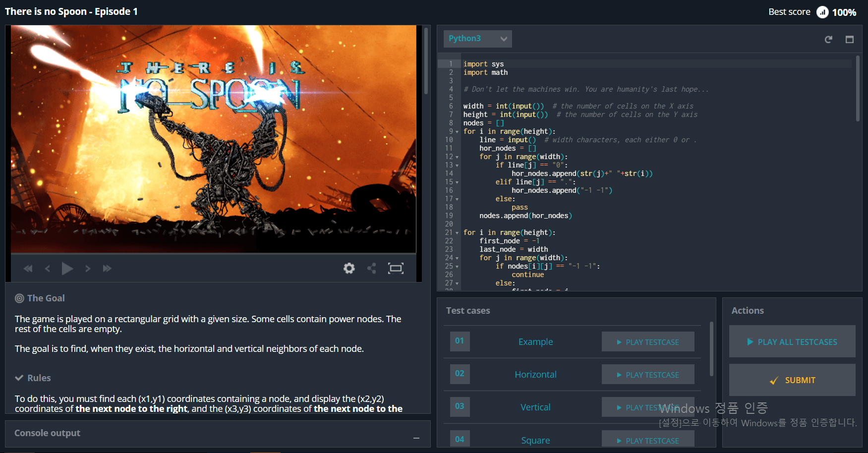Click Play All Testcases button
The image size is (868, 453).
point(792,341)
